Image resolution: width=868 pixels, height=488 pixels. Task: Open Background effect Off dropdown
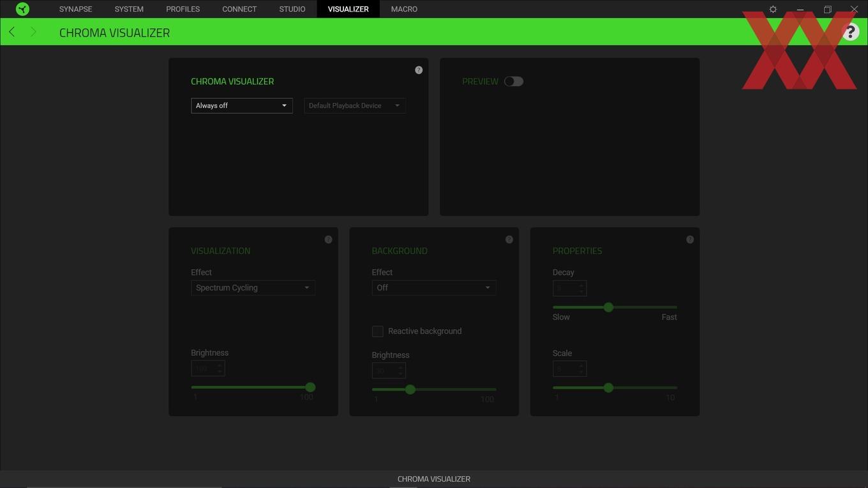click(434, 288)
